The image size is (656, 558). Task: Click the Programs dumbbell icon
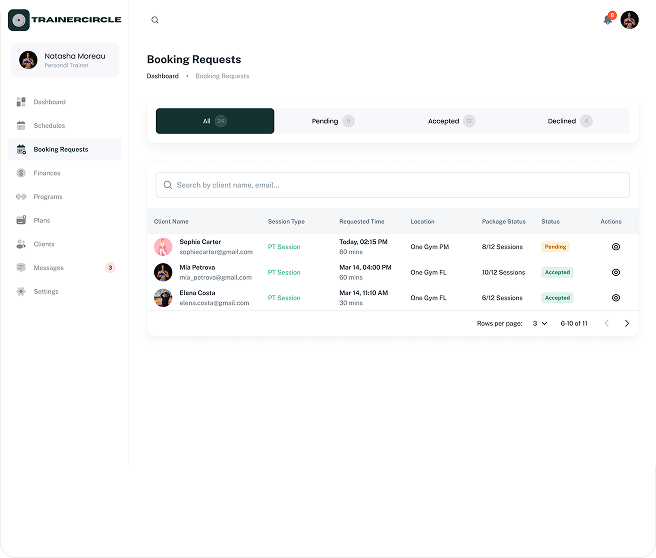(21, 197)
